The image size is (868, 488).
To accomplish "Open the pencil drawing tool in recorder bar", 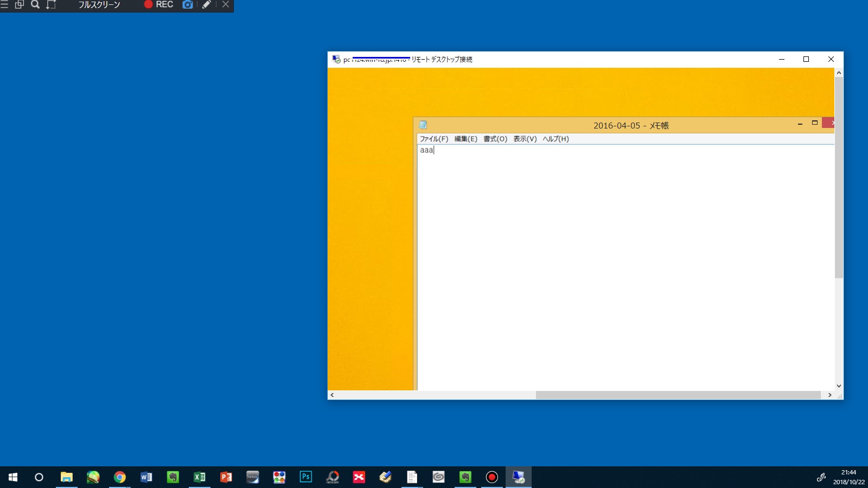I will click(206, 5).
